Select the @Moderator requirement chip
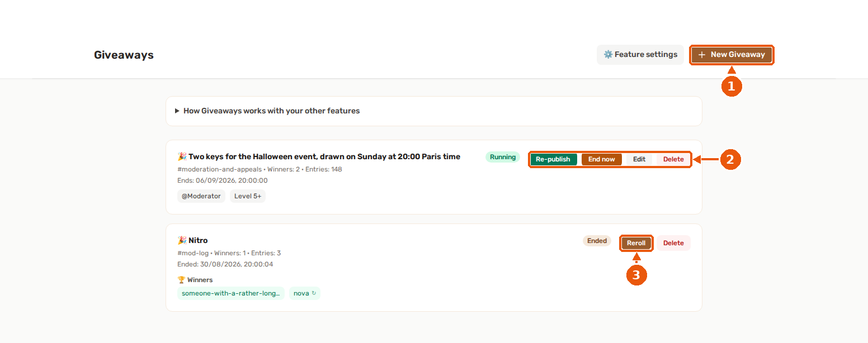 (201, 196)
